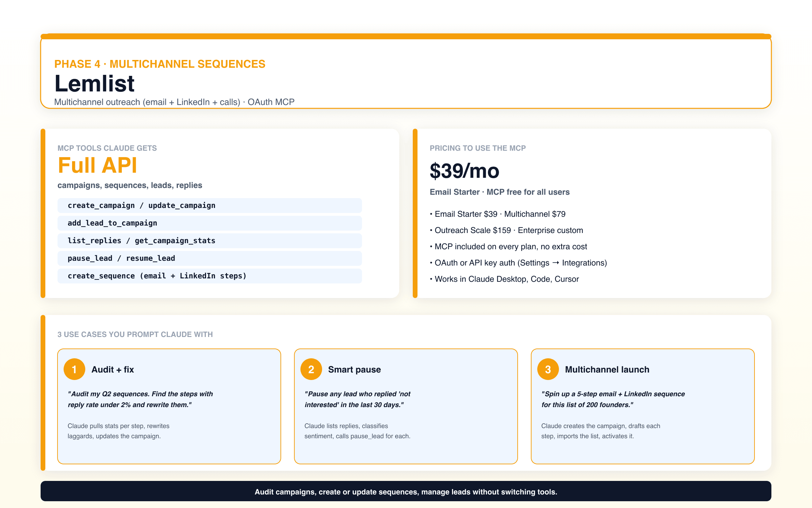Click the Claude lists replies, classifies sentiment description
This screenshot has height=508, width=812.
357,431
